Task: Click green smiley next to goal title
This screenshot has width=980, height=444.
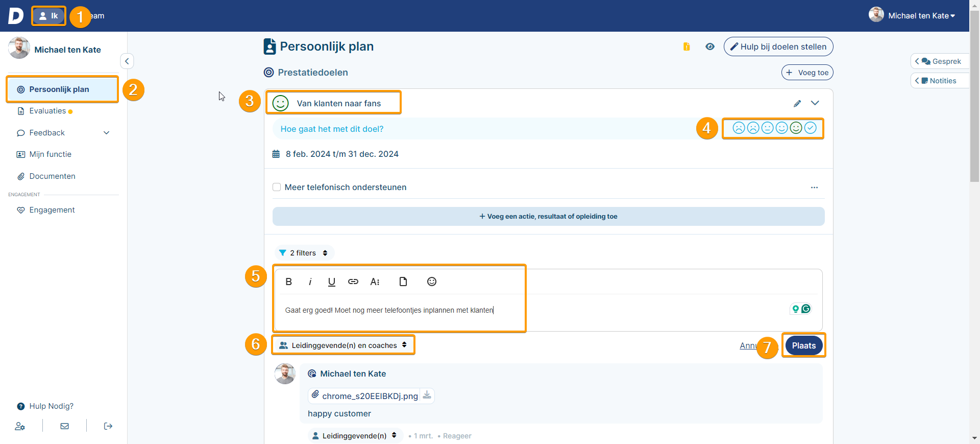Action: pyautogui.click(x=280, y=103)
